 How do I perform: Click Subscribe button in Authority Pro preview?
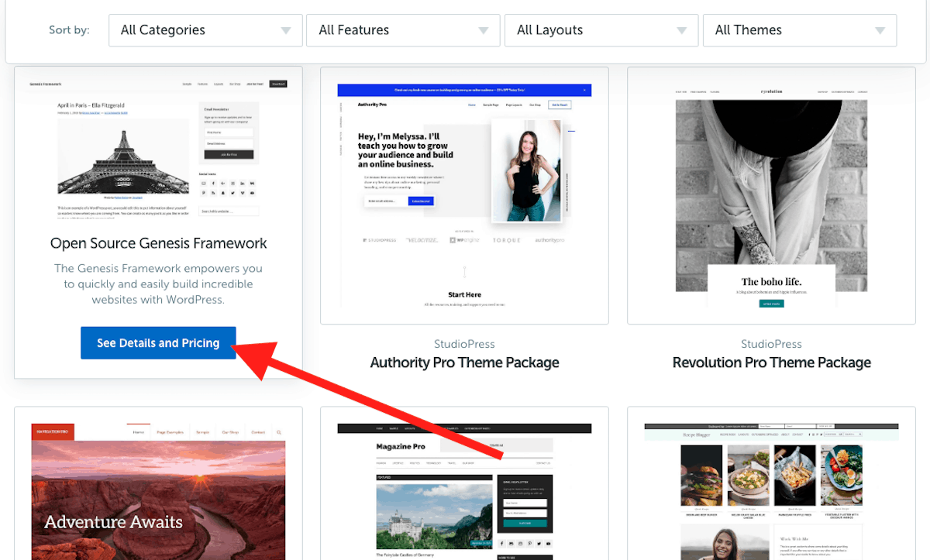click(x=421, y=201)
